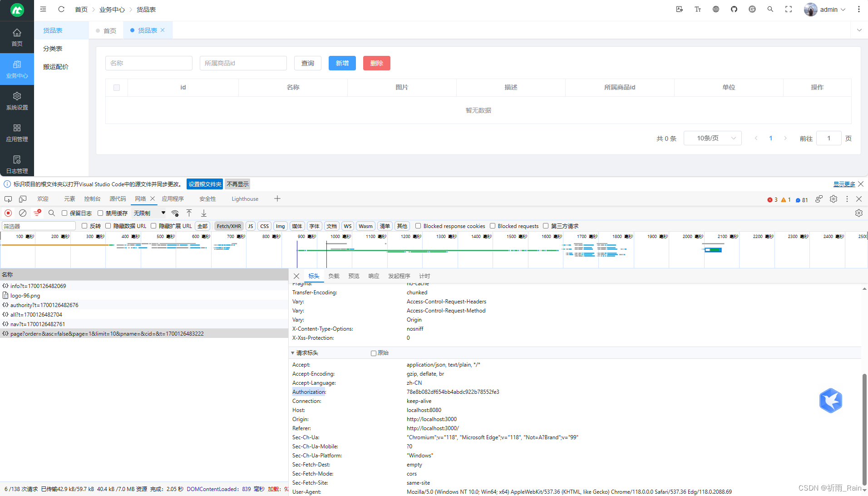Toggle device emulation icon in DevTools
Screen dimensions: 868x496
pyautogui.click(x=23, y=199)
